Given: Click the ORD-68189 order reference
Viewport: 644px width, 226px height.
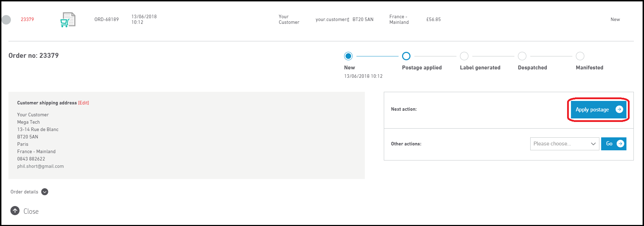Looking at the screenshot, I should click(106, 19).
